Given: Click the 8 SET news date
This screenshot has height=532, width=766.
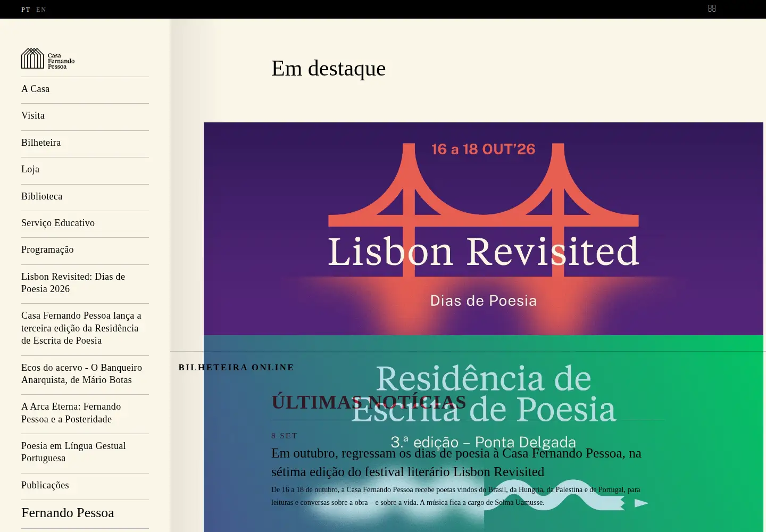Looking at the screenshot, I should tap(284, 436).
